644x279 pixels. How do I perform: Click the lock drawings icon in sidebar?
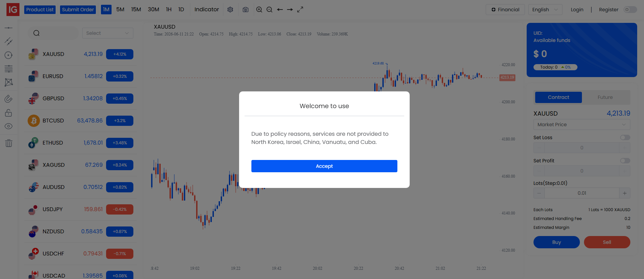tap(9, 113)
